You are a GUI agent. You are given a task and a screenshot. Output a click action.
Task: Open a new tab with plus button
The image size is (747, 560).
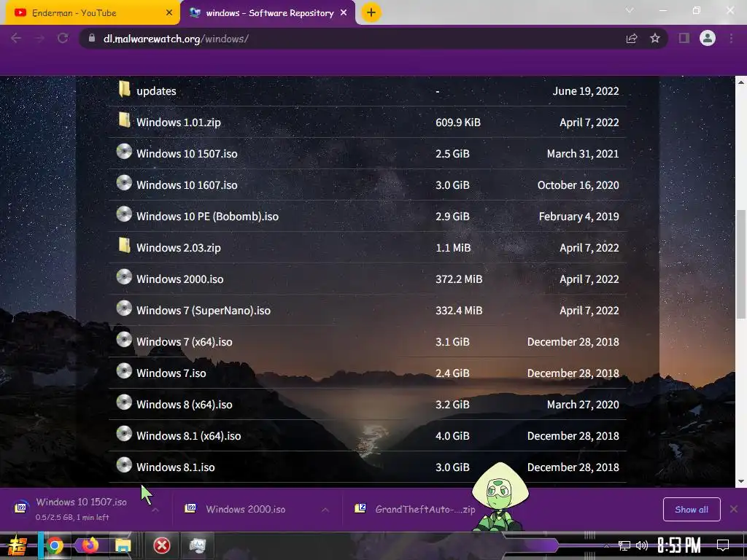pyautogui.click(x=371, y=12)
